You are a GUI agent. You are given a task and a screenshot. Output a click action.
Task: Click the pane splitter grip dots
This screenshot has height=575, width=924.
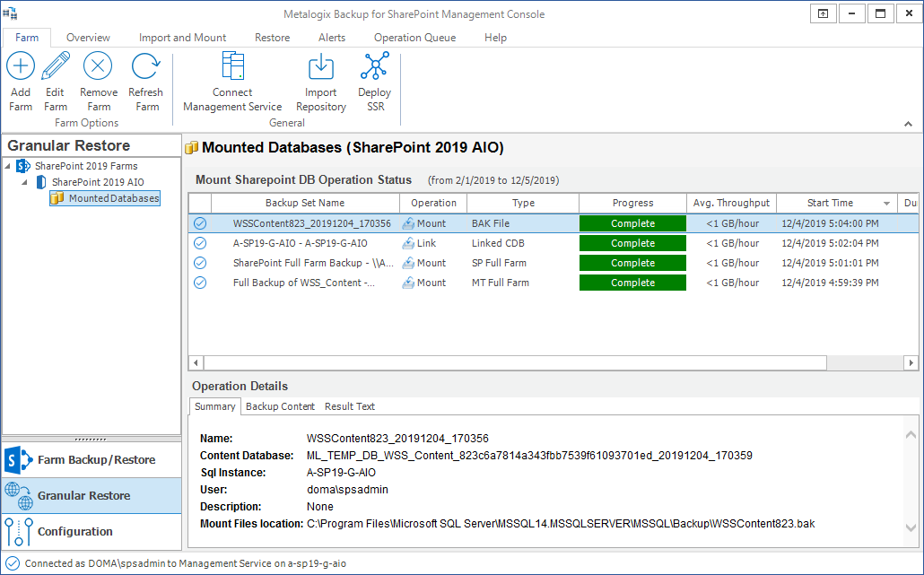92,440
